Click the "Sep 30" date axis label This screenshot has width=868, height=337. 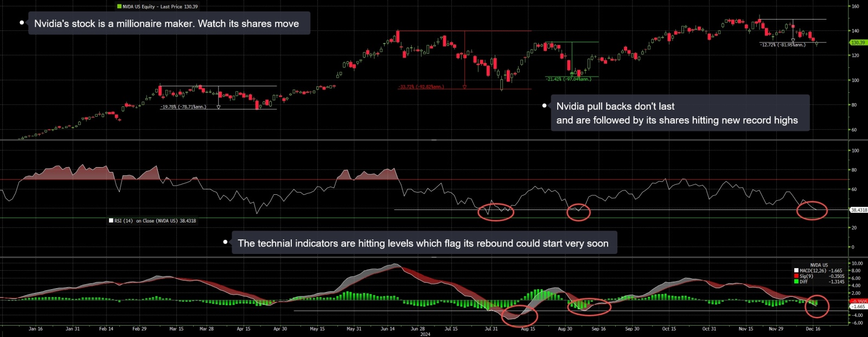point(633,329)
